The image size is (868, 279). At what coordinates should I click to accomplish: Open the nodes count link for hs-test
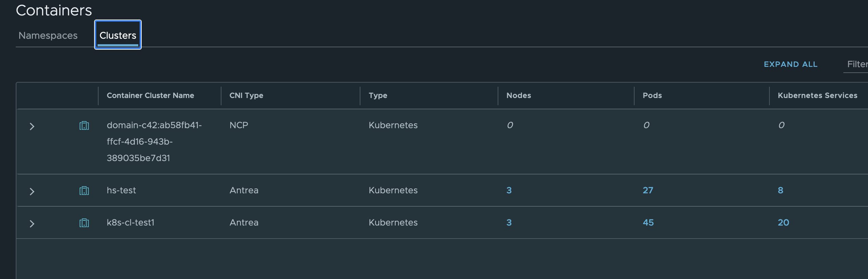point(509,190)
